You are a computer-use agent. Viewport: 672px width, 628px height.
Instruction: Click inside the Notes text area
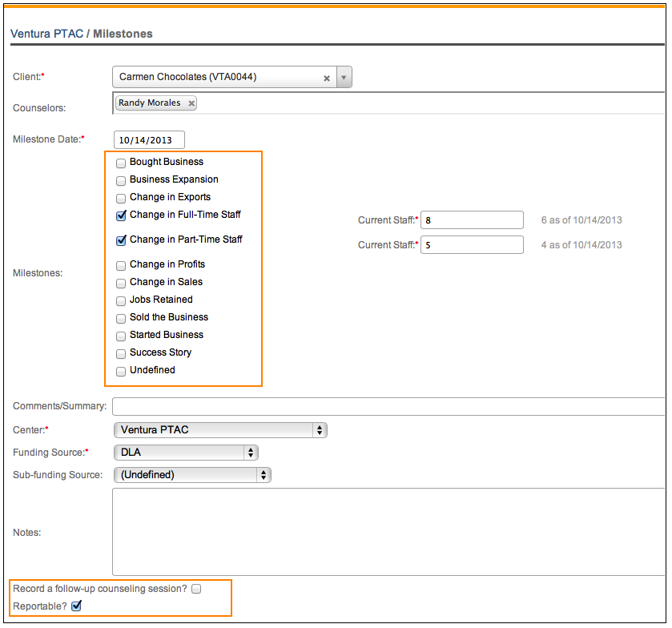point(388,532)
